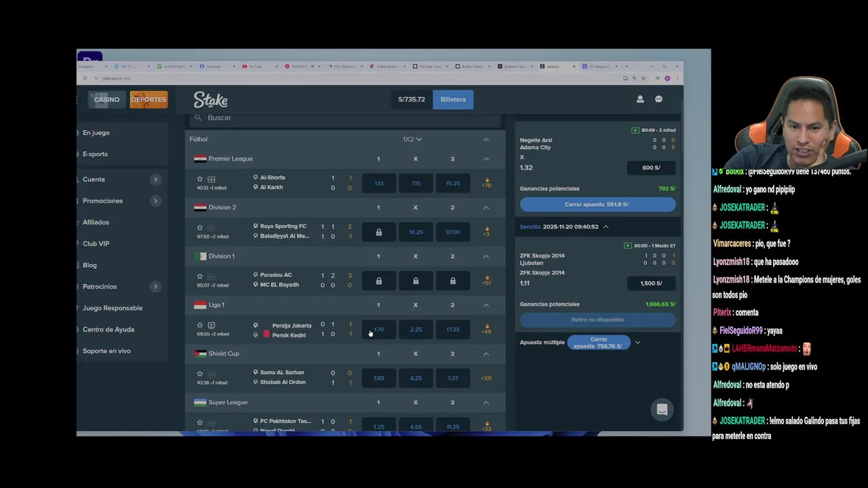This screenshot has height=488, width=868.
Task: Click Cerrar apuesta 756.76 S/ button
Action: pyautogui.click(x=599, y=343)
